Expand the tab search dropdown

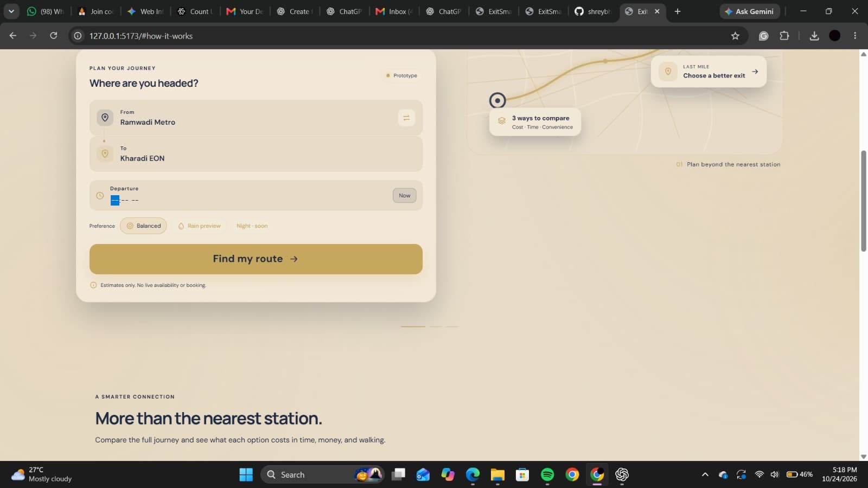pyautogui.click(x=11, y=11)
